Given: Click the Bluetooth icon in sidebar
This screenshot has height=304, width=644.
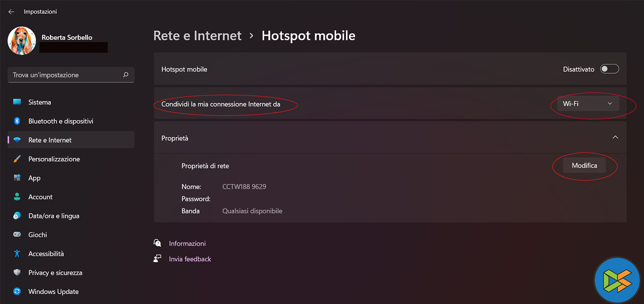Looking at the screenshot, I should (17, 121).
